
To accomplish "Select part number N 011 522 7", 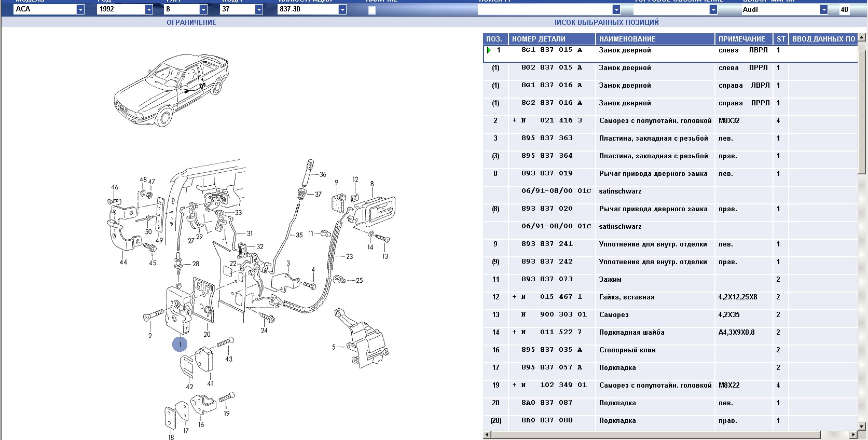I will [552, 333].
